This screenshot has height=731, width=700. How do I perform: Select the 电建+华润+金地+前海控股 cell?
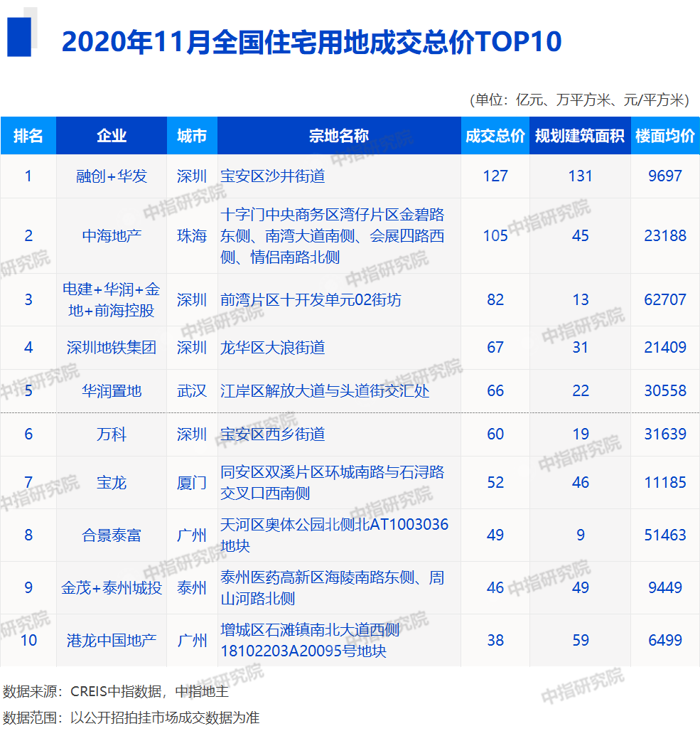tap(112, 300)
